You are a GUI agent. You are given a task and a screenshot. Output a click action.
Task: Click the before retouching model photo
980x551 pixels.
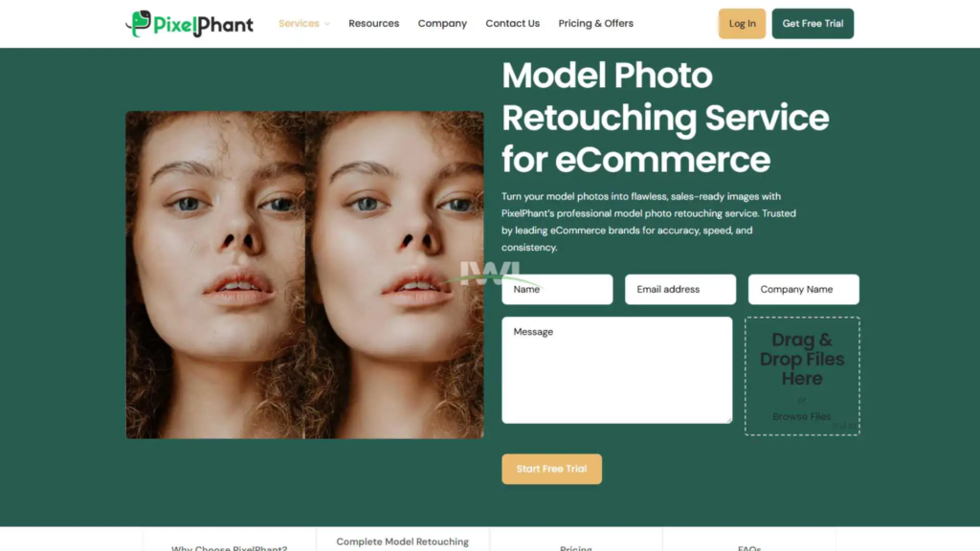tap(215, 275)
